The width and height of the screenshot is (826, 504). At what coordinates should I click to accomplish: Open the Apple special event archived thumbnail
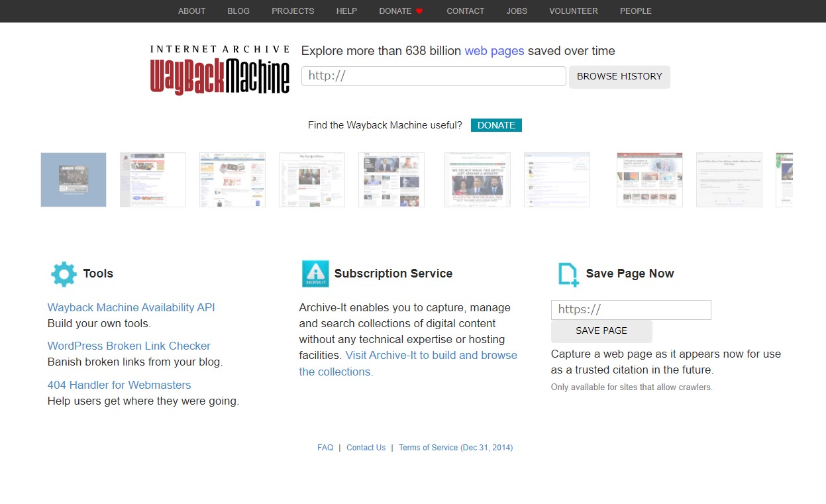point(650,180)
